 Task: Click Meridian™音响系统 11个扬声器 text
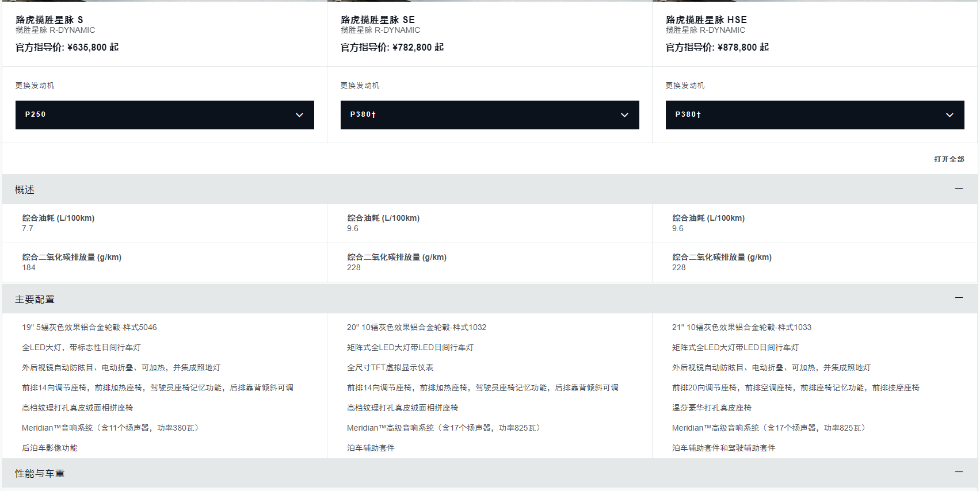tap(110, 428)
